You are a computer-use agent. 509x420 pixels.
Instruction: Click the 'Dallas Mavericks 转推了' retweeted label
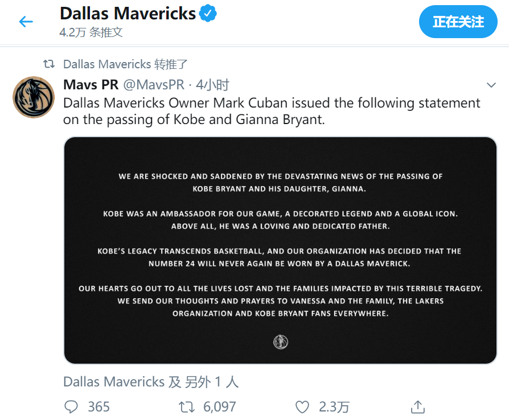[x=125, y=64]
